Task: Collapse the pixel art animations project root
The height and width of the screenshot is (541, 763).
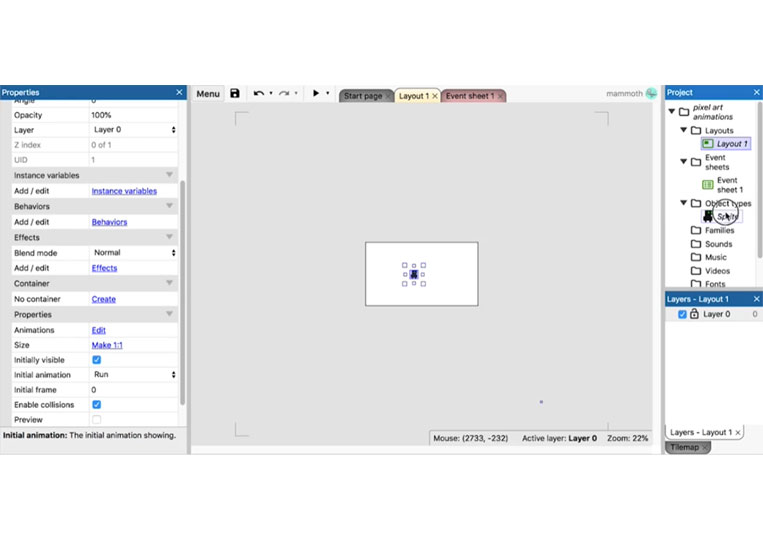Action: tap(672, 111)
